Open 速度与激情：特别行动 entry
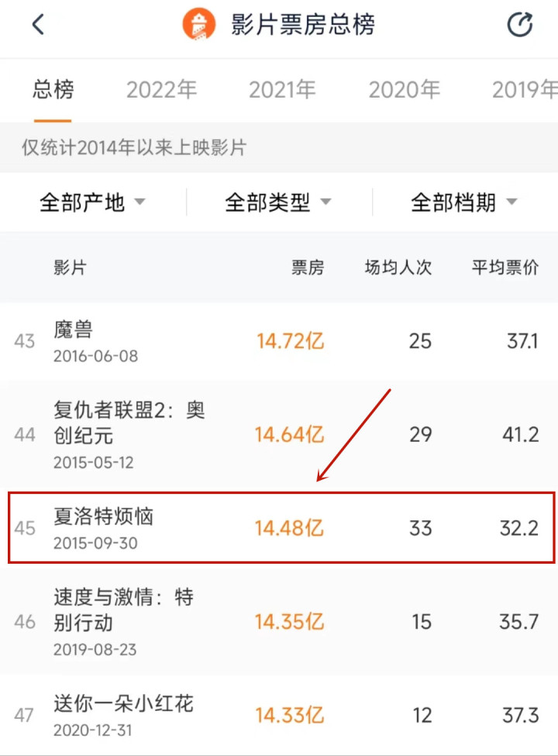Screen dimensions: 558x756 point(279,622)
